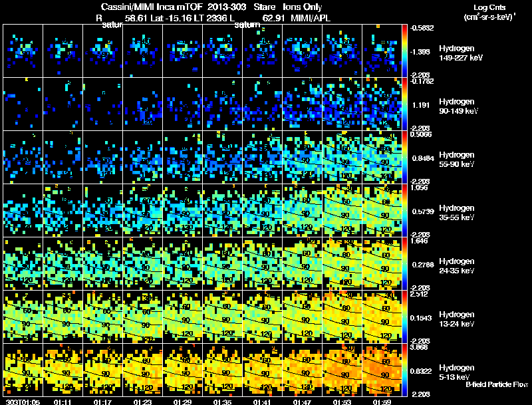Click the '01:29' time label
532x405 pixels.
click(182, 402)
